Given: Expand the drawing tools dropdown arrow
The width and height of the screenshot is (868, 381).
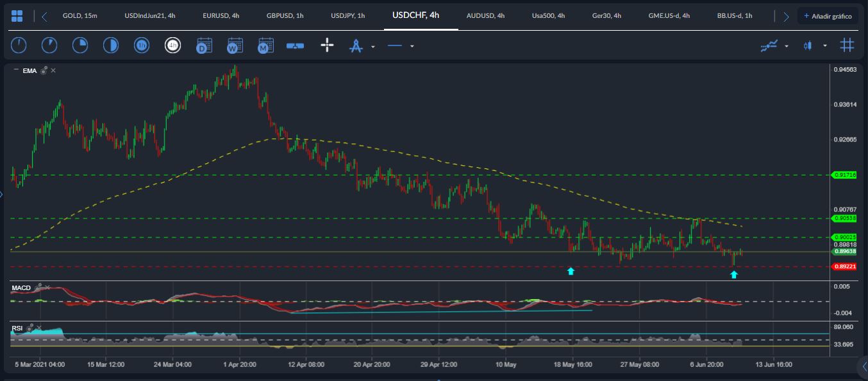Looking at the screenshot, I should coord(373,46).
